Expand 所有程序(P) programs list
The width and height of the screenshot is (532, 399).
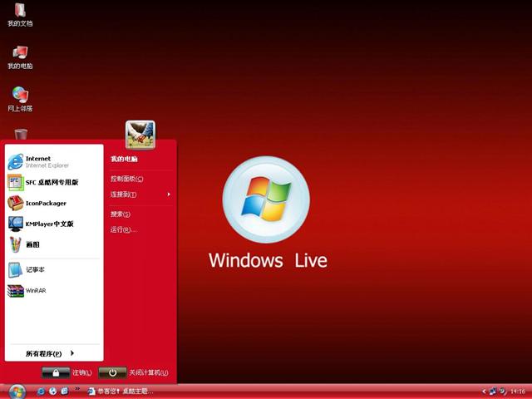pos(50,353)
